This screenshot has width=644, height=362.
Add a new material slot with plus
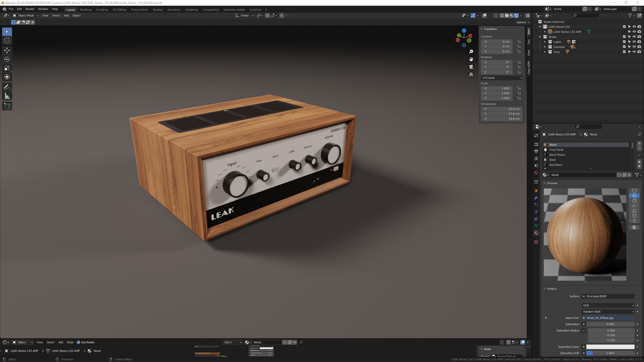639,143
